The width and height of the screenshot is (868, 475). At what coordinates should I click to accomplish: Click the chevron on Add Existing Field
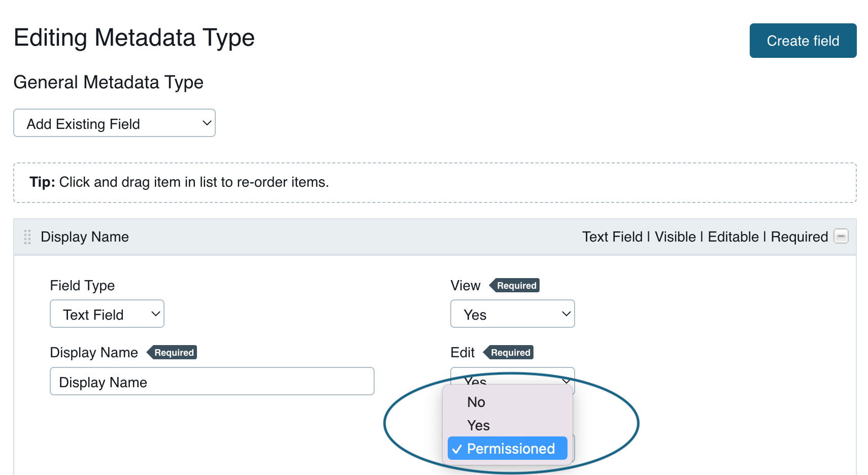pos(206,123)
